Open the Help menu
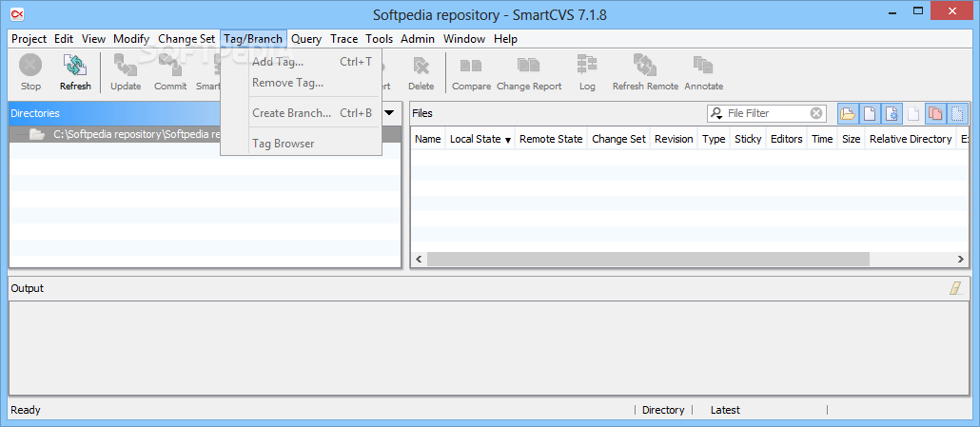Screen dimensions: 980x427 tap(505, 39)
